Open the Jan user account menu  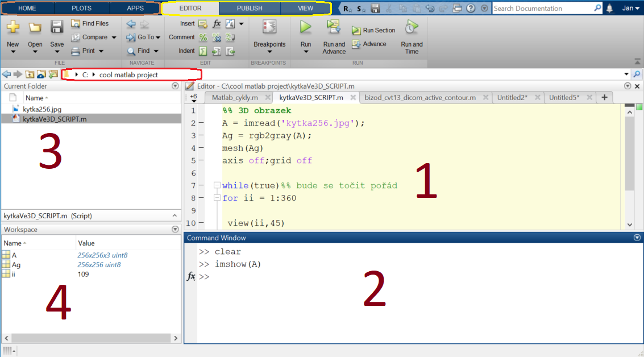[630, 9]
